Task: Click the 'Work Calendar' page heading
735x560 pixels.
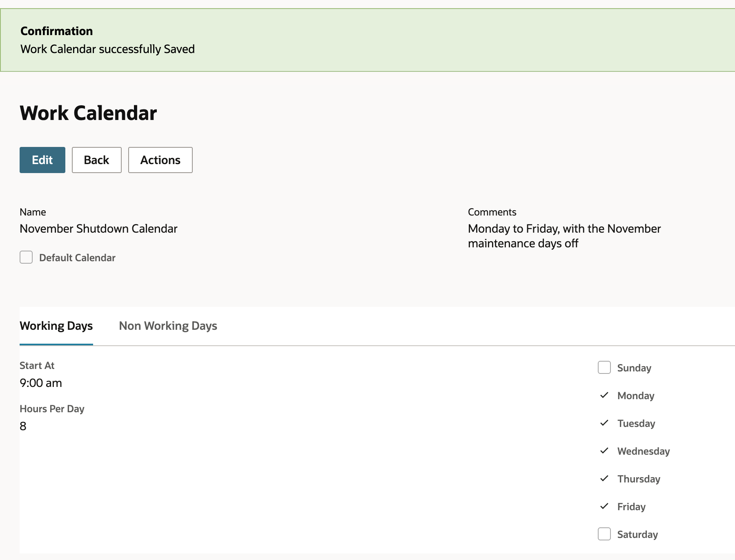Action: click(x=88, y=113)
